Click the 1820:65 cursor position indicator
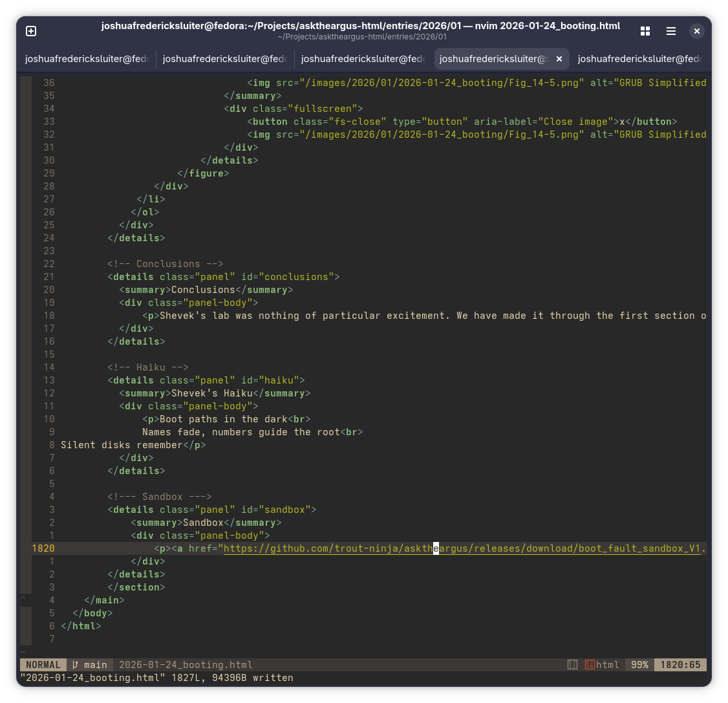This screenshot has height=703, width=728. click(x=680, y=665)
